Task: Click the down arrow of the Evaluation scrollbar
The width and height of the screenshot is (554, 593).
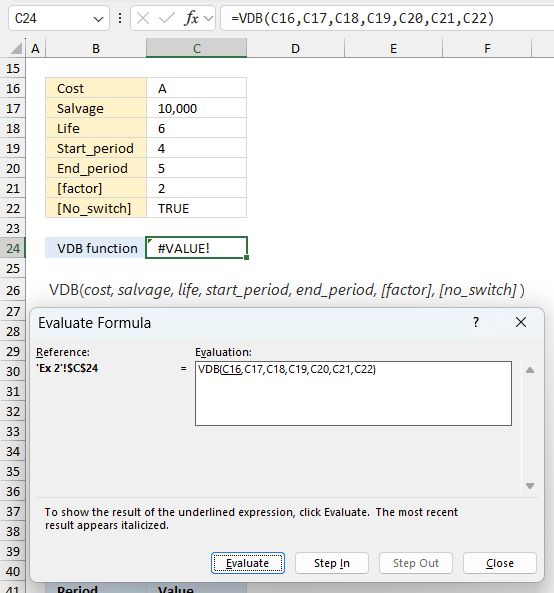Action: pyautogui.click(x=530, y=486)
